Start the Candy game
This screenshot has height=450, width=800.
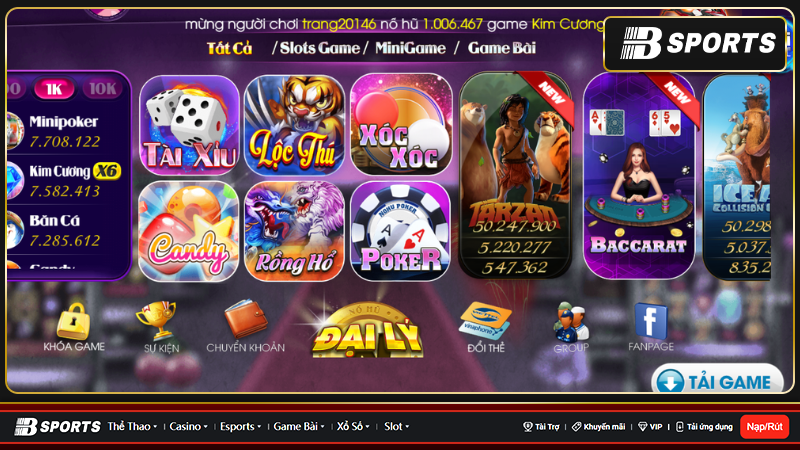click(x=189, y=231)
